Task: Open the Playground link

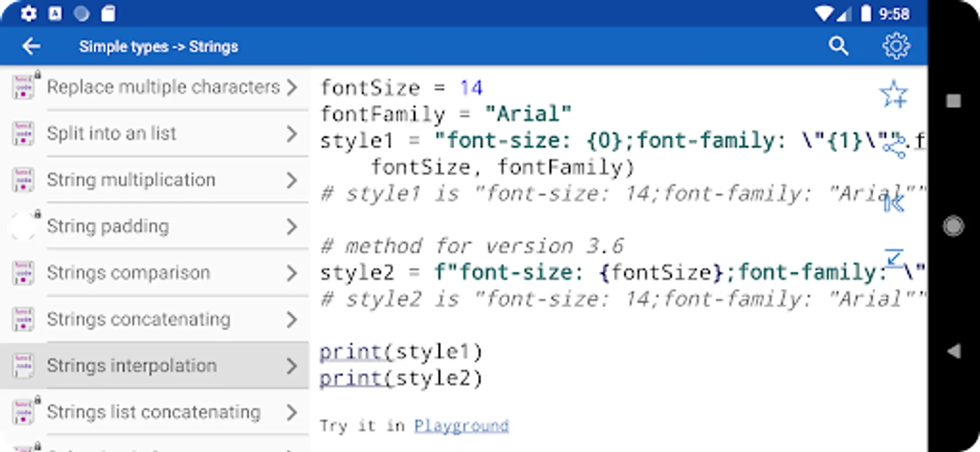Action: [x=461, y=426]
